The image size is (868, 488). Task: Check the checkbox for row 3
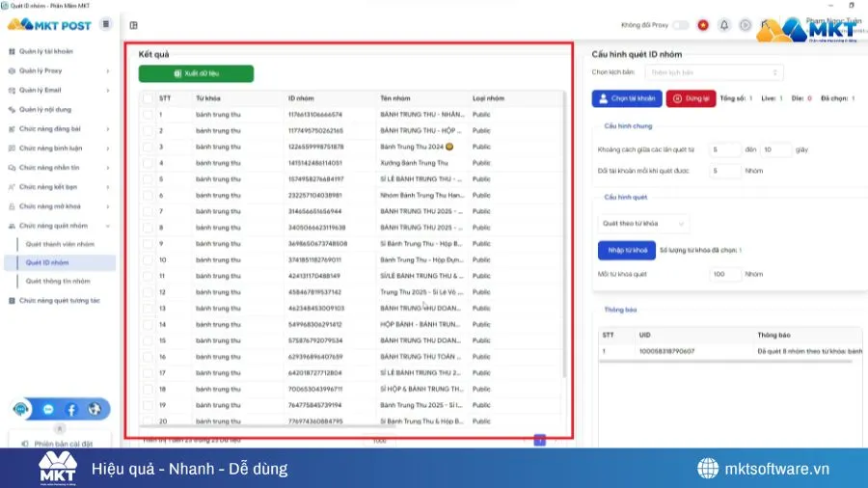pyautogui.click(x=148, y=147)
